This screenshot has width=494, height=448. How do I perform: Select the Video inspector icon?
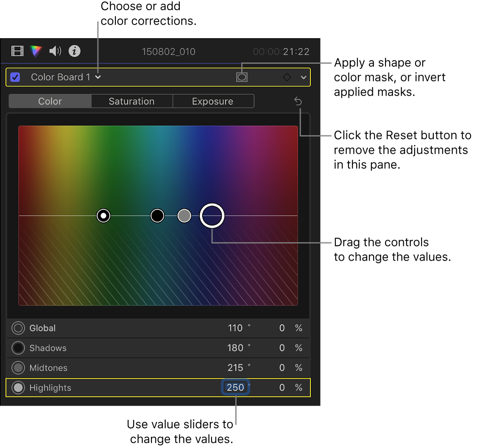tap(17, 51)
